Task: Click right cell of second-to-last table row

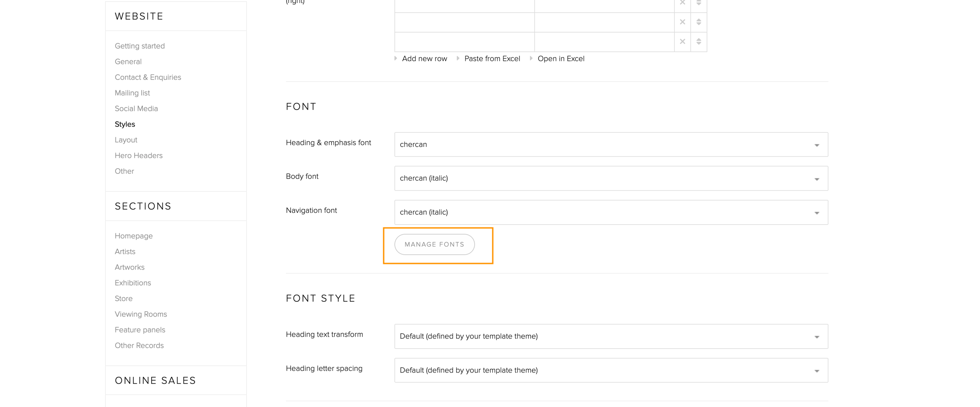Action: [x=604, y=22]
